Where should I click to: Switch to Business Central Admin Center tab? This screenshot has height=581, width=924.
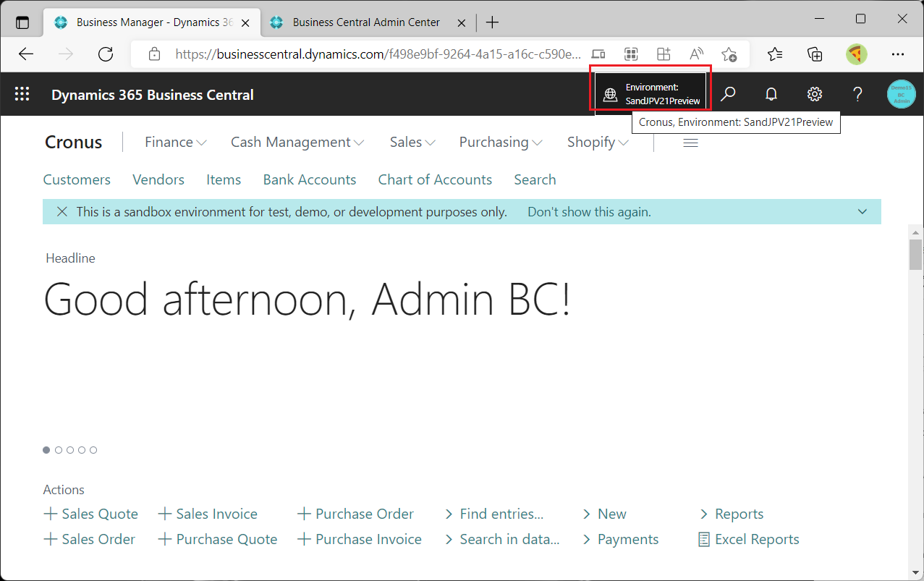click(366, 22)
